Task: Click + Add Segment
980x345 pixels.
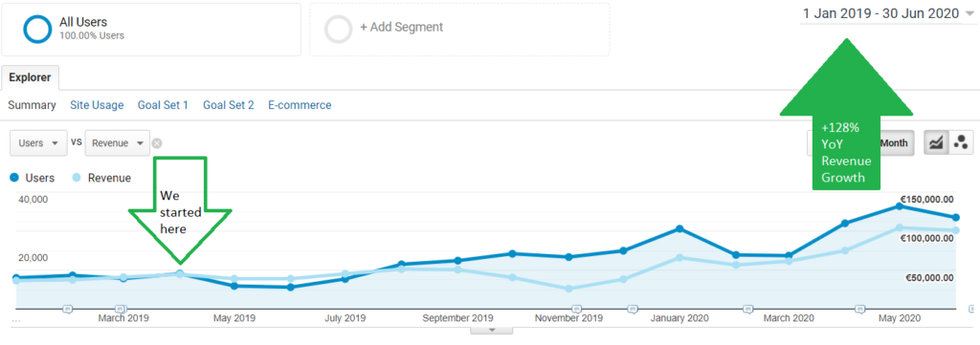Action: click(x=401, y=28)
